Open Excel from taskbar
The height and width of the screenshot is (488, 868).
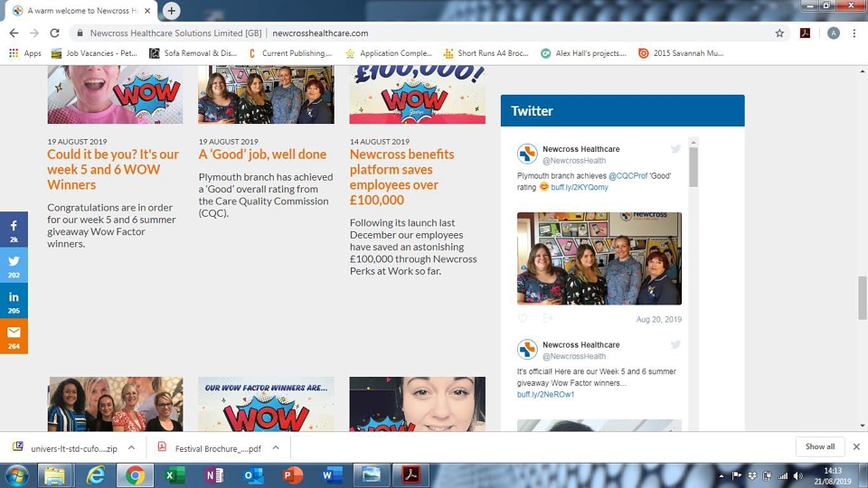coord(175,475)
